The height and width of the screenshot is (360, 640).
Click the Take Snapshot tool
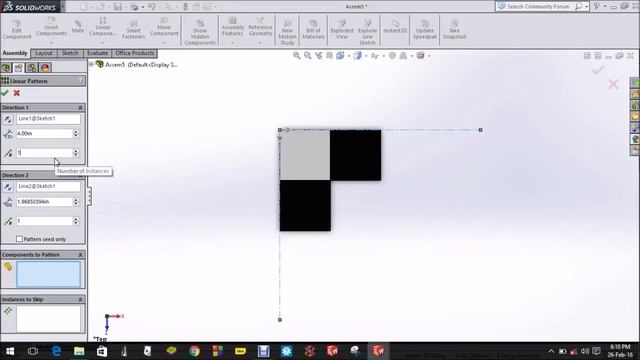point(454,29)
